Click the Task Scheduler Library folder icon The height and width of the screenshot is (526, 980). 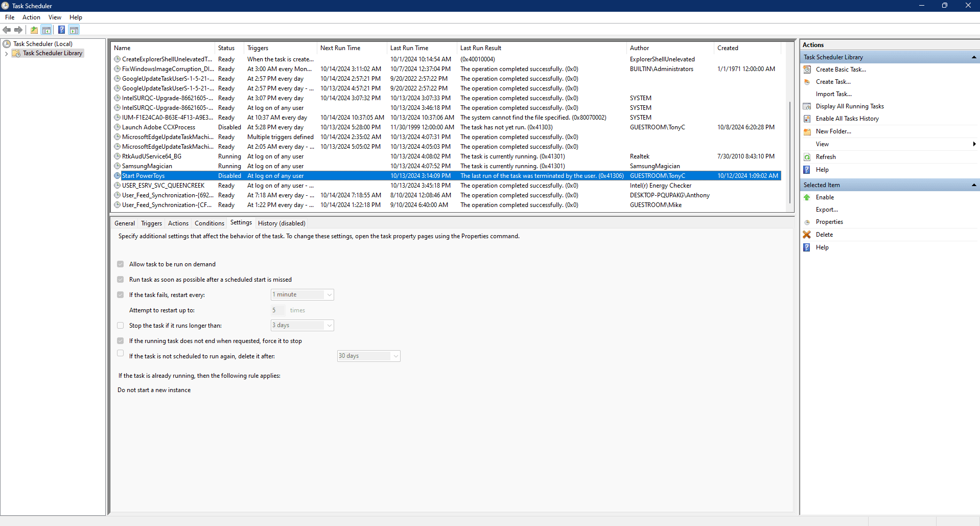tap(16, 53)
